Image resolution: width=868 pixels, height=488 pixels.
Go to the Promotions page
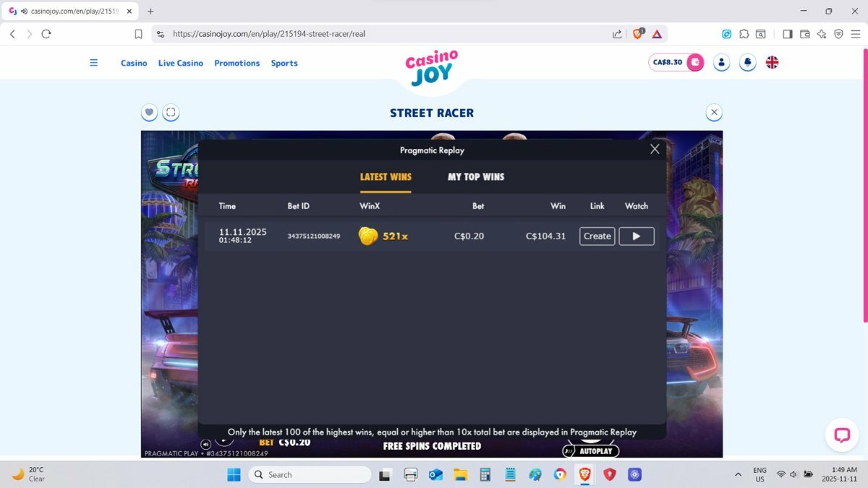coord(237,63)
